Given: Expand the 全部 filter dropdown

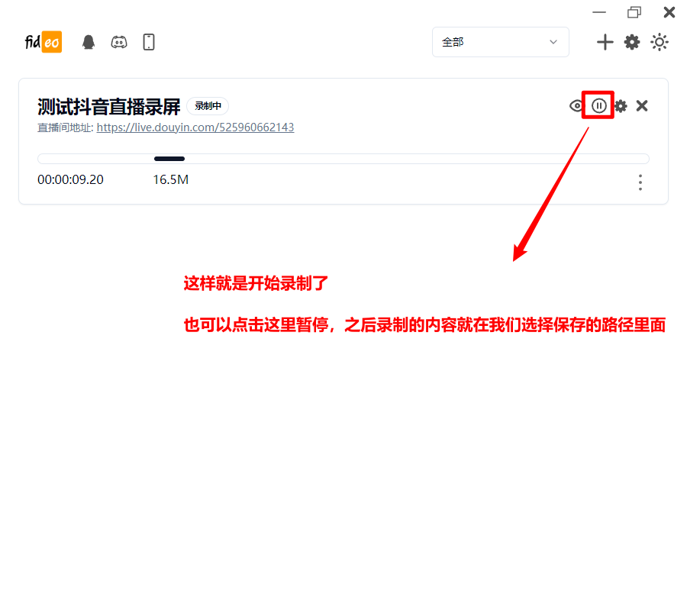Looking at the screenshot, I should pos(500,42).
